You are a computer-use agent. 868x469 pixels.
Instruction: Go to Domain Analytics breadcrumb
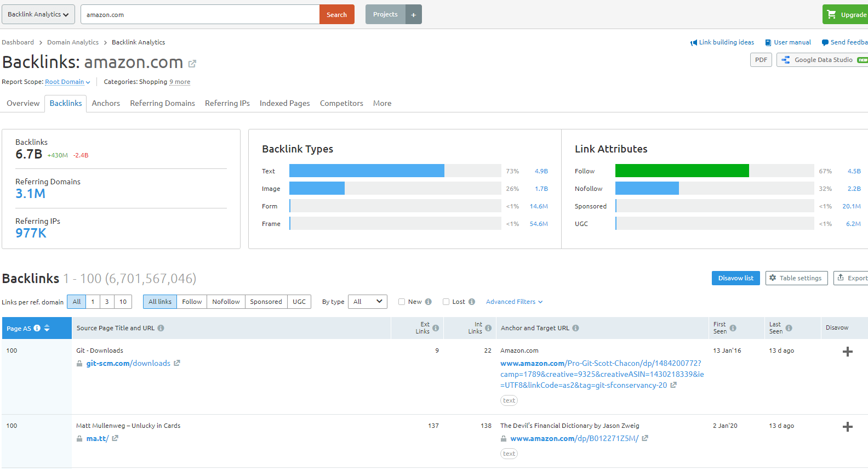(x=73, y=42)
